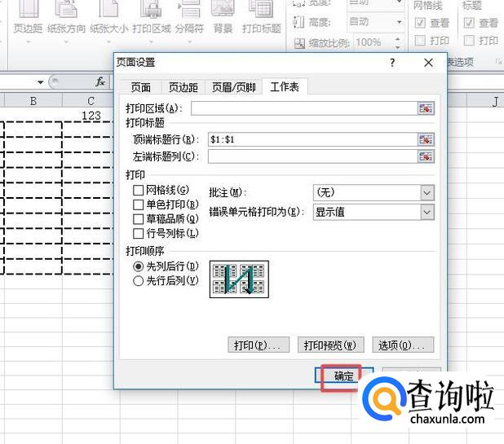This screenshot has height=444, width=504.
Task: Click range selector icon for 顶端标题行
Action: 426,139
